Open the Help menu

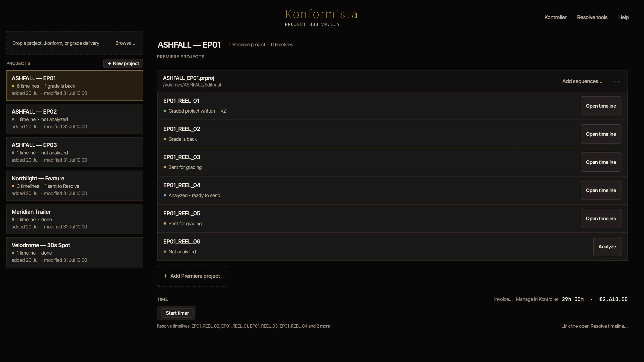[623, 17]
